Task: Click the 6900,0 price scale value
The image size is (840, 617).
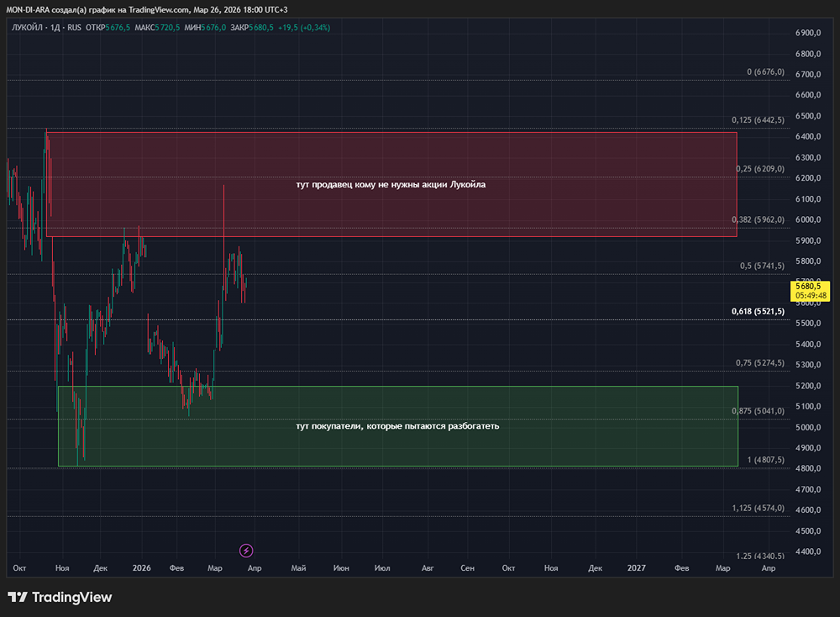Action: [x=808, y=33]
